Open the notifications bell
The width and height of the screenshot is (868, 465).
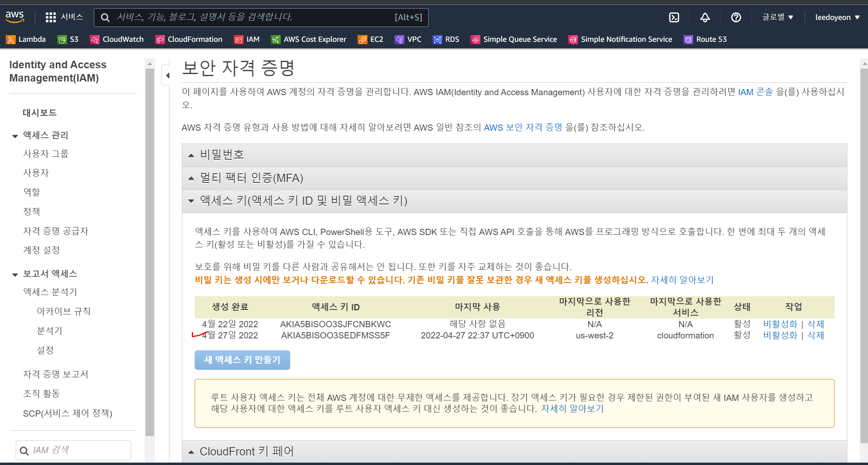(705, 17)
